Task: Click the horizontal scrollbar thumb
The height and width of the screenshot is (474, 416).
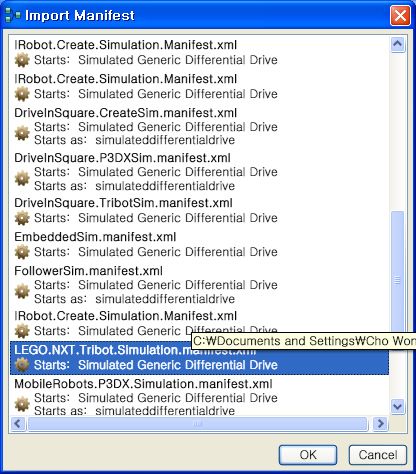Action: click(198, 424)
